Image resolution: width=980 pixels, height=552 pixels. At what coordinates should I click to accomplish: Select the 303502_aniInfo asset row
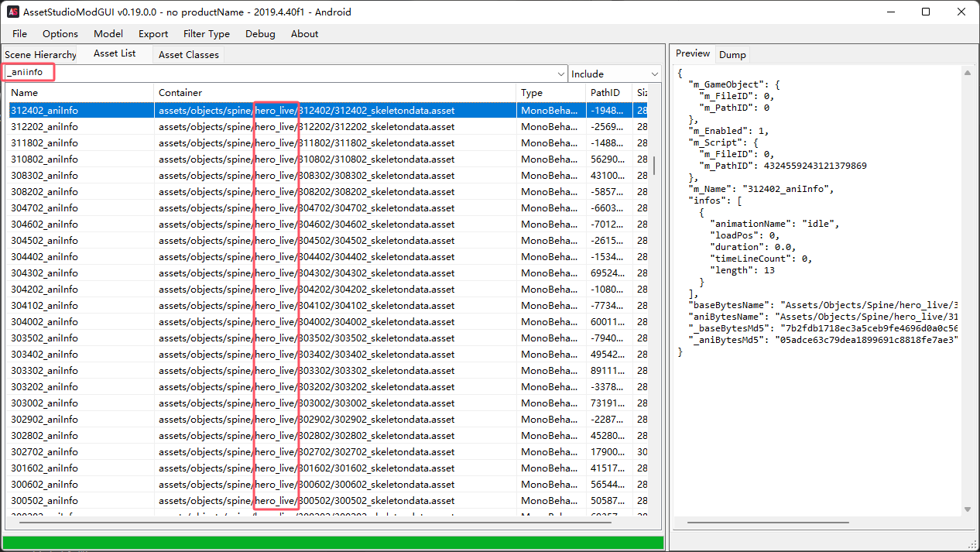(327, 338)
